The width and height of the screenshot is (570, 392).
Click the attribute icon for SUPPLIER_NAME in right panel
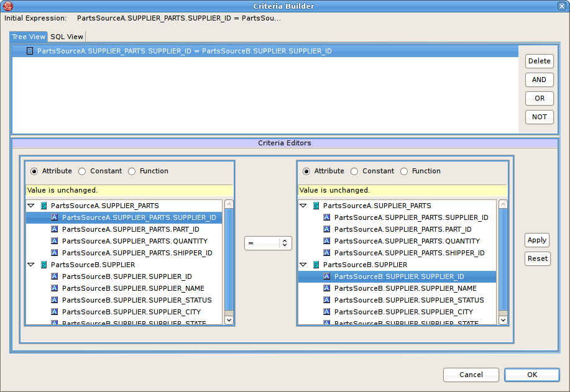pyautogui.click(x=327, y=288)
